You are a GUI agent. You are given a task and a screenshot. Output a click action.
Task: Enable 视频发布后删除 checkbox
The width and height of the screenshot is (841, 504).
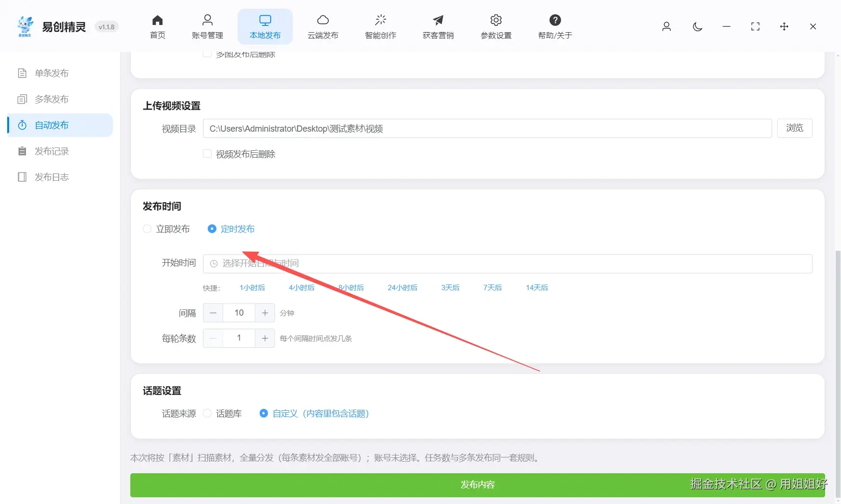(207, 153)
